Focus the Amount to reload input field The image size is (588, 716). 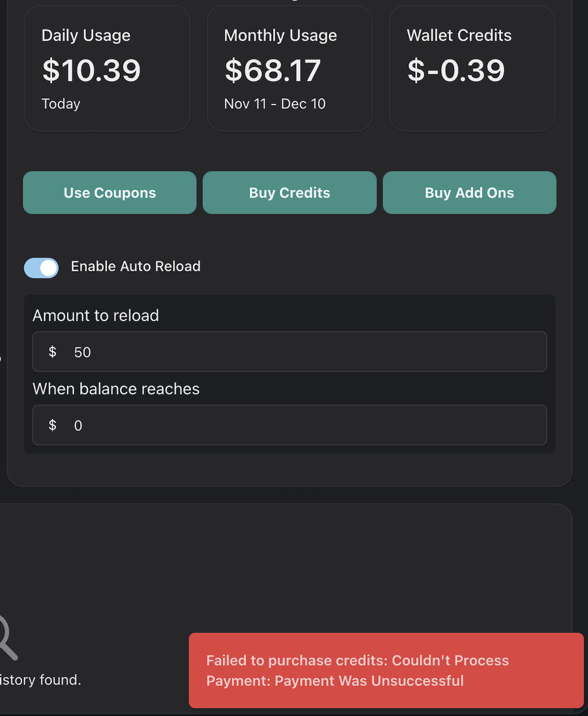pos(306,352)
